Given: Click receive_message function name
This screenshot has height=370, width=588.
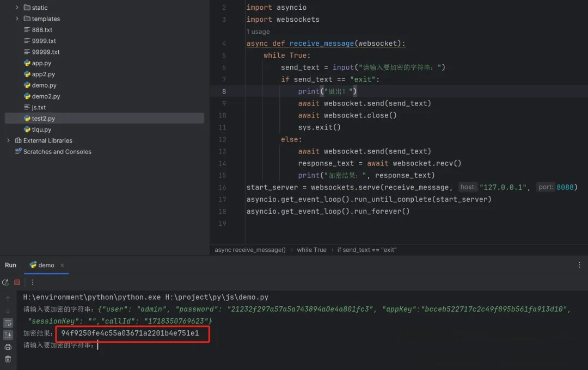Looking at the screenshot, I should point(321,44).
